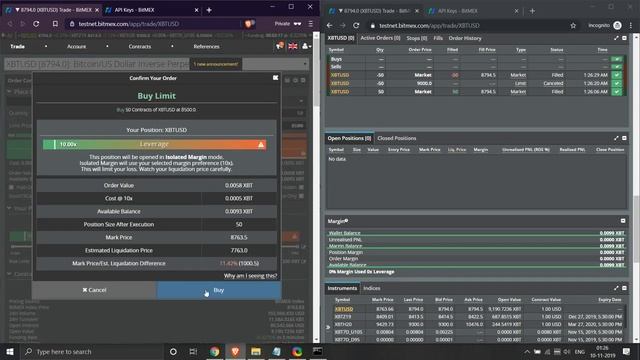This screenshot has width=640, height=360.
Task: Switch to API Keys tab in left browser
Action: coord(149,10)
